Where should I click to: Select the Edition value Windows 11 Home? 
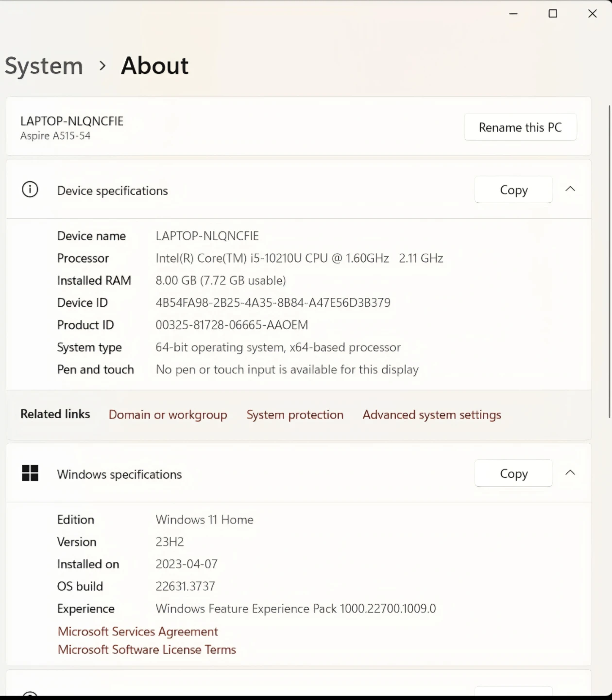pyautogui.click(x=204, y=520)
